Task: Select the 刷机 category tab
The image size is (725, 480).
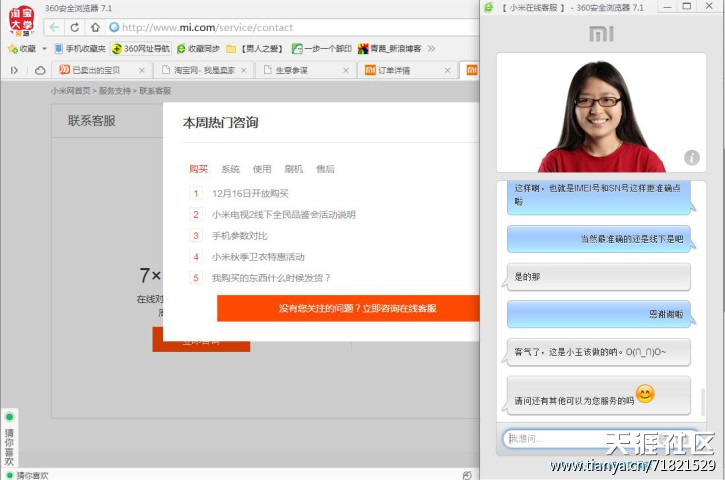Action: tap(294, 169)
